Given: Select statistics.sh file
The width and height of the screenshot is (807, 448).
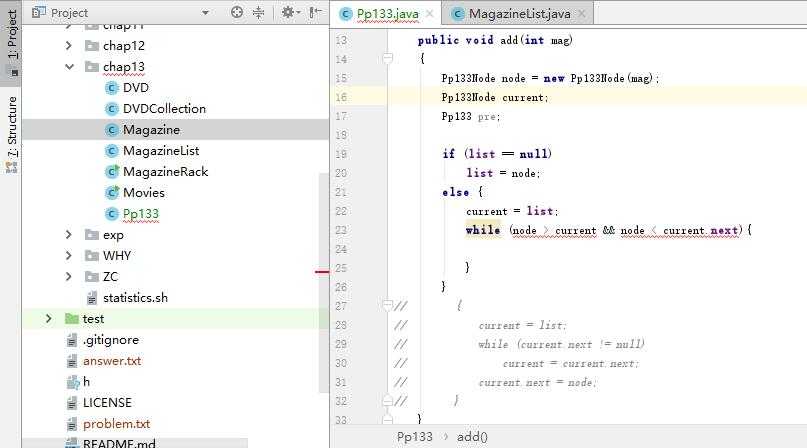Looking at the screenshot, I should 135,298.
